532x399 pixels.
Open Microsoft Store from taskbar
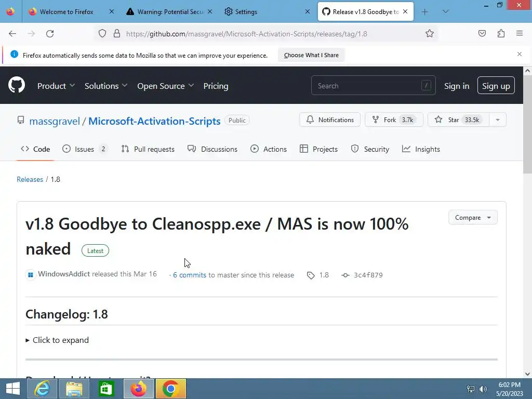click(x=106, y=389)
